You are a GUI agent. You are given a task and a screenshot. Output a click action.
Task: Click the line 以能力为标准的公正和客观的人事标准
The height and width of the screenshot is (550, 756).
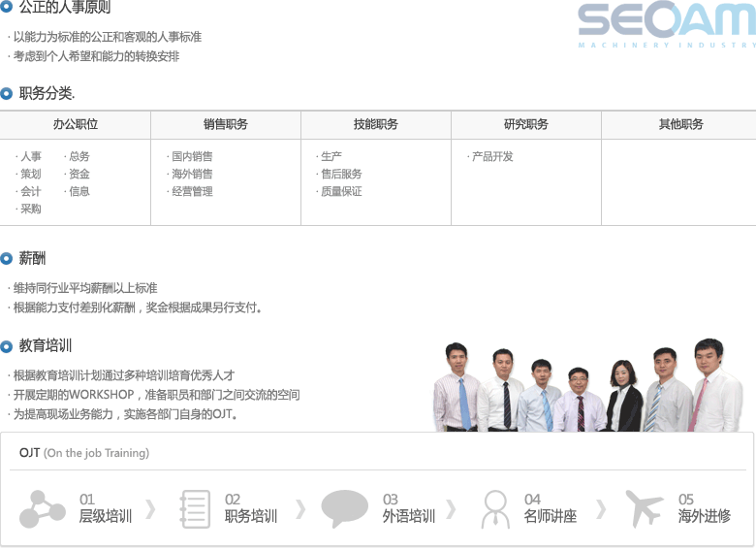click(x=105, y=37)
